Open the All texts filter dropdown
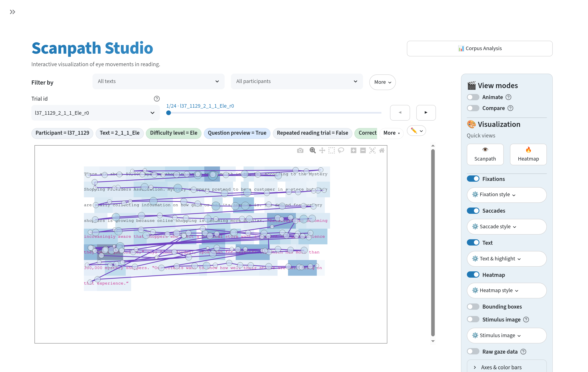The width and height of the screenshot is (588, 372). pos(159,81)
